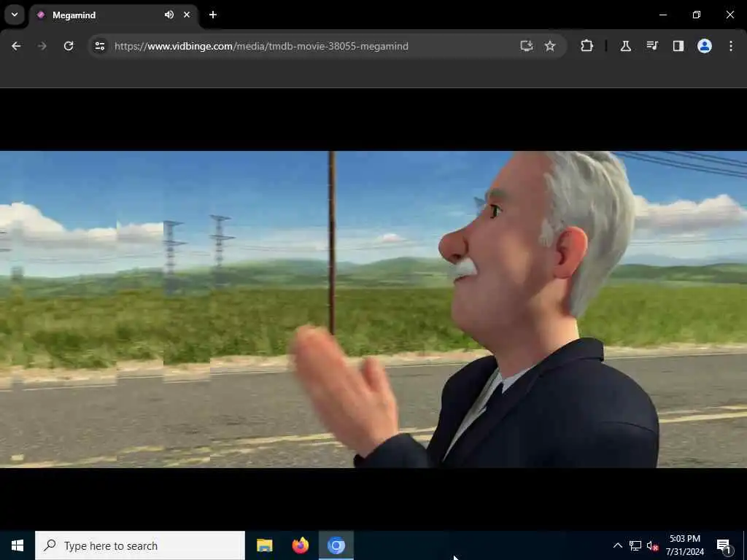Open the Chrome profile avatar
The width and height of the screenshot is (747, 560).
[x=705, y=46]
